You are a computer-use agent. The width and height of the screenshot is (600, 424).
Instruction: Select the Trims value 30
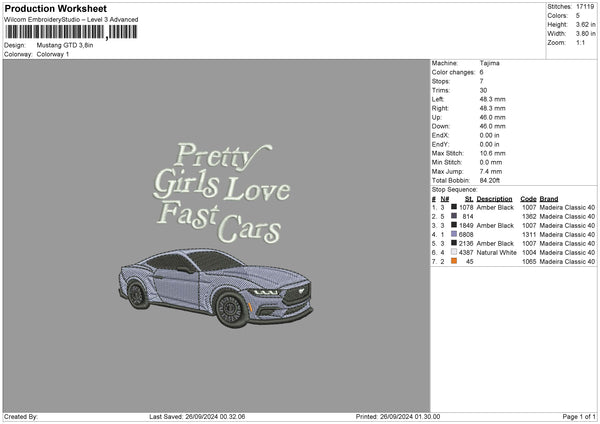483,90
